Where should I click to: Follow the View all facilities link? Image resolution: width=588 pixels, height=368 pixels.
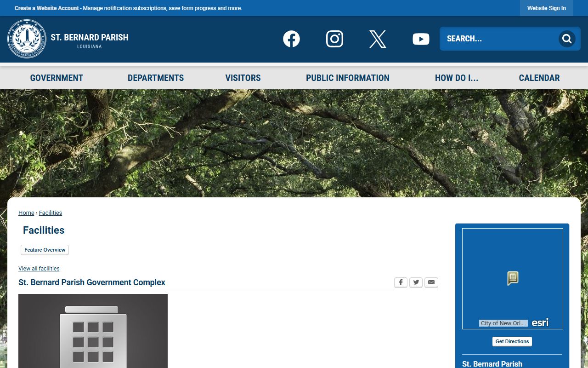[39, 269]
